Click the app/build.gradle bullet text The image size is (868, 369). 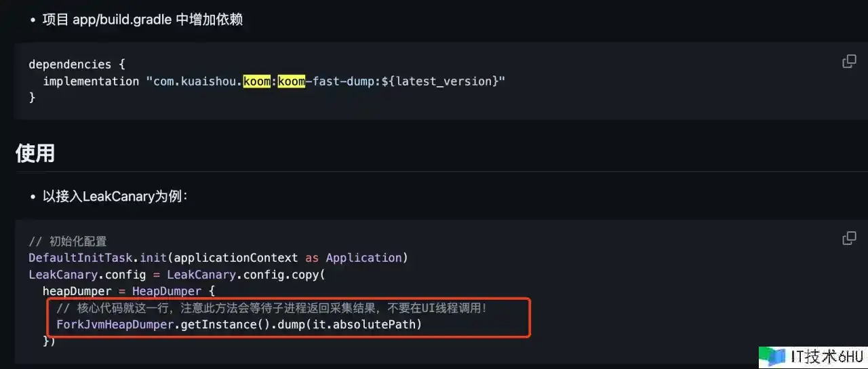pos(142,20)
